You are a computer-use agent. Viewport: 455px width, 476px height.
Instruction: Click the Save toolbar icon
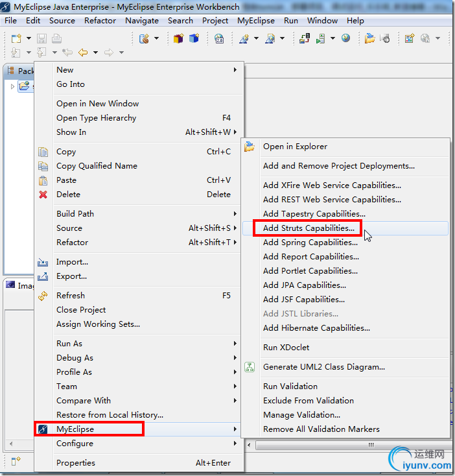41,38
